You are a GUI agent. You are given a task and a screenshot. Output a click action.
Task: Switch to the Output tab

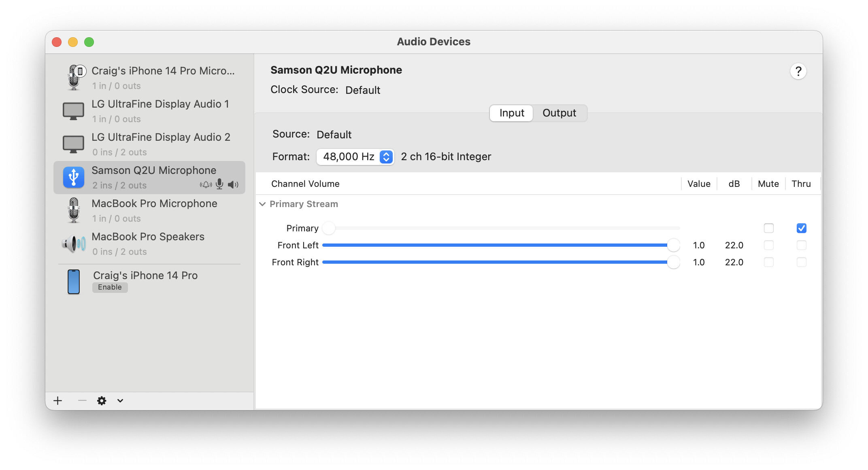point(560,113)
